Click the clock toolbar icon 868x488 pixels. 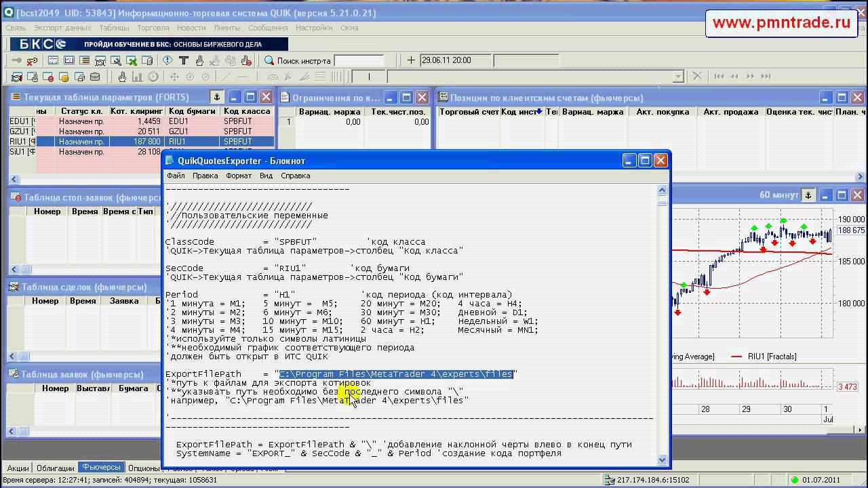click(153, 77)
